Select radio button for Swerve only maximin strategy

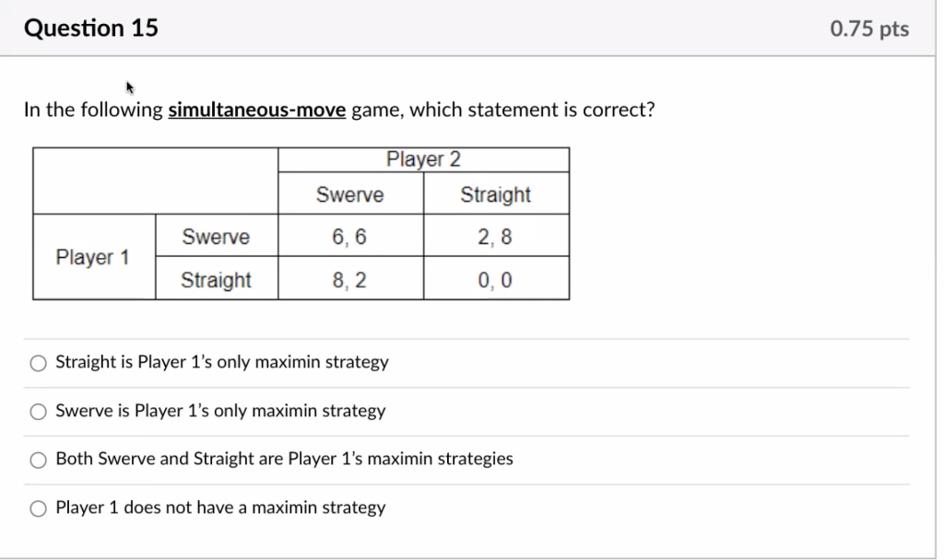(39, 412)
